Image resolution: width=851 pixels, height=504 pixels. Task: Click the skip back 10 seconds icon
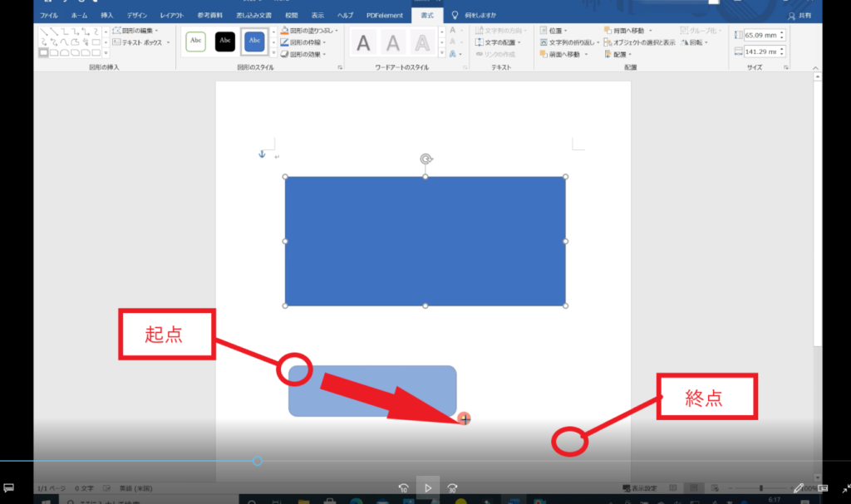(403, 488)
